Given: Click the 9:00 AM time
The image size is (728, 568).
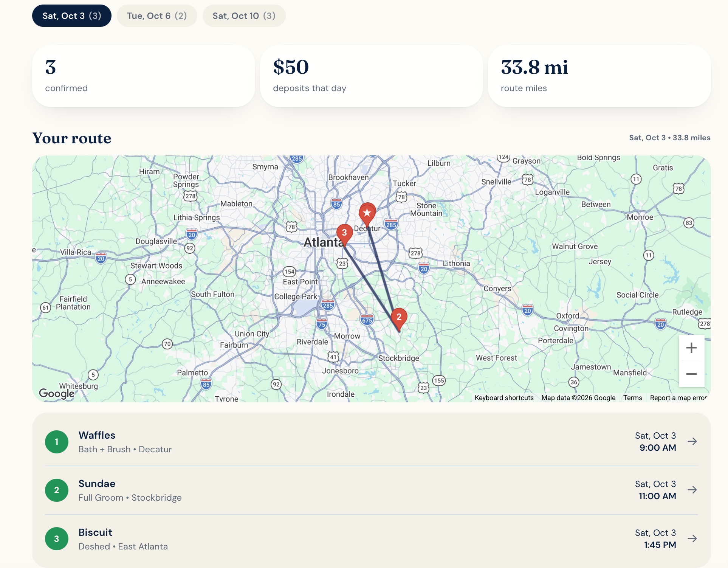Looking at the screenshot, I should point(658,448).
